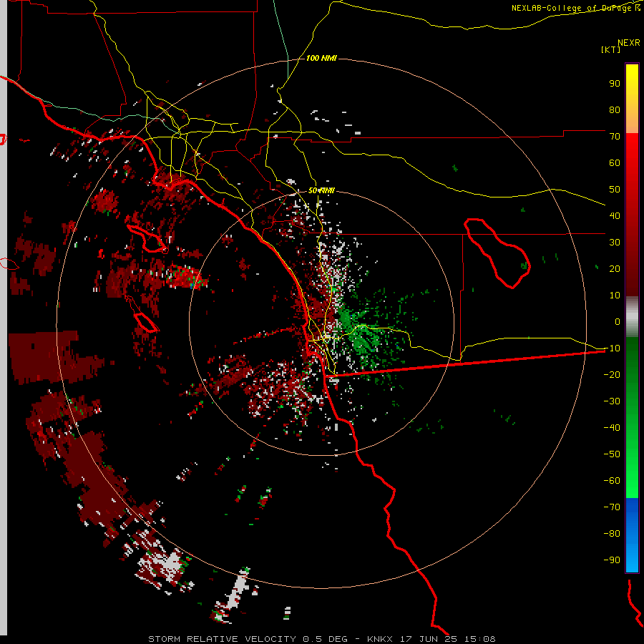The image size is (644, 644).
Task: Click the 50 NMI range ring label
Action: coord(321,190)
